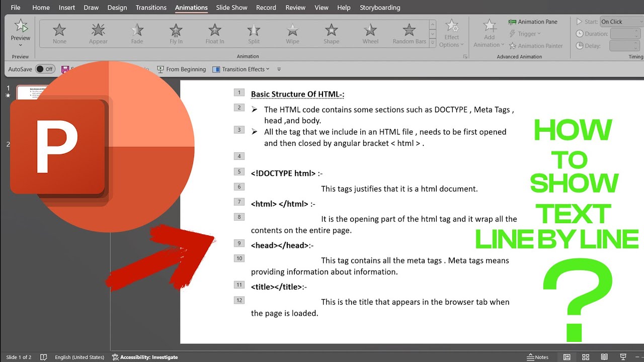Image resolution: width=644 pixels, height=362 pixels.
Task: Click the Delay input field
Action: [624, 46]
